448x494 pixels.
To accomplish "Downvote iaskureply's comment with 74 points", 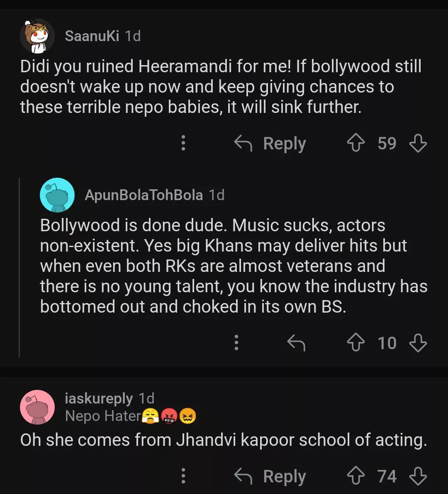I will (x=418, y=477).
